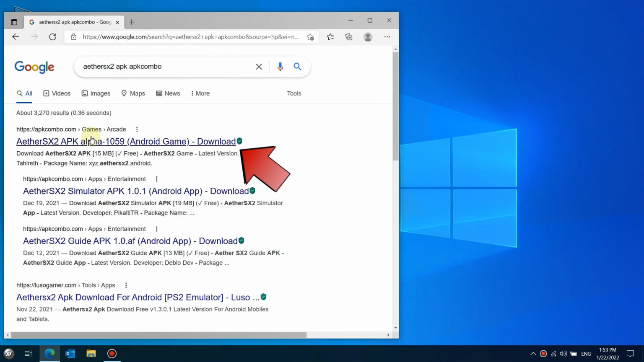Refresh the page in browser toolbar
This screenshot has width=644, height=362.
tap(52, 37)
